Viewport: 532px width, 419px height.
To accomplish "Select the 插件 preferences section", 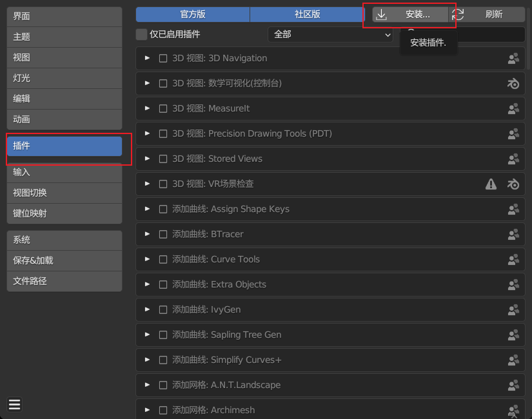I will (x=64, y=146).
